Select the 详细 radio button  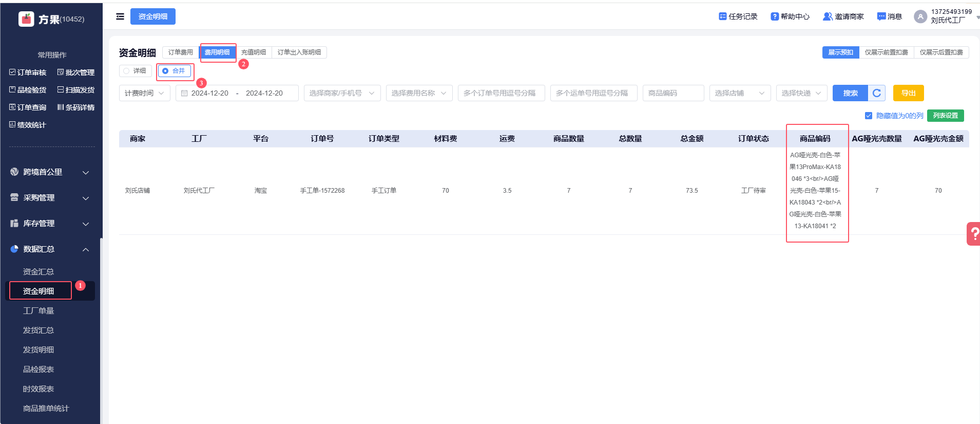[x=127, y=71]
